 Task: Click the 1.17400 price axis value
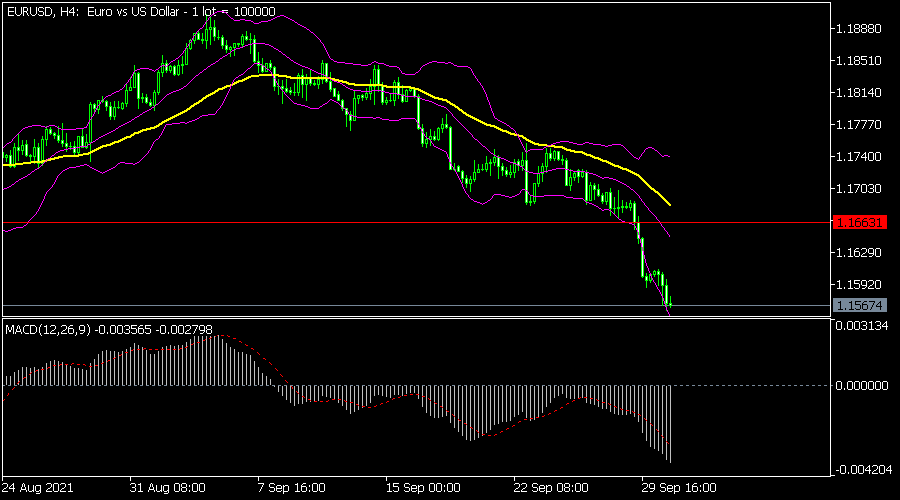859,156
